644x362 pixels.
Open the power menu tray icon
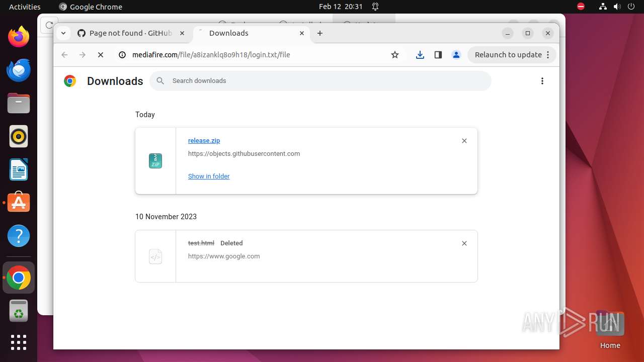pyautogui.click(x=631, y=7)
